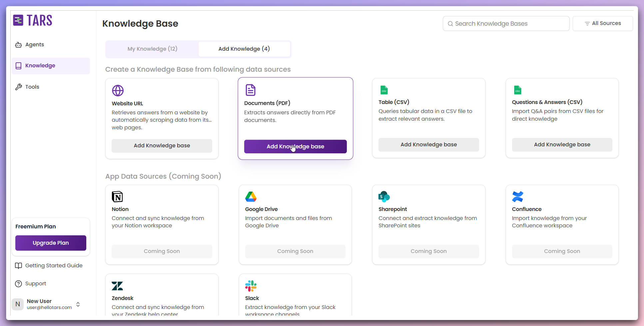644x326 pixels.
Task: Click the Notion card title
Action: point(120,209)
